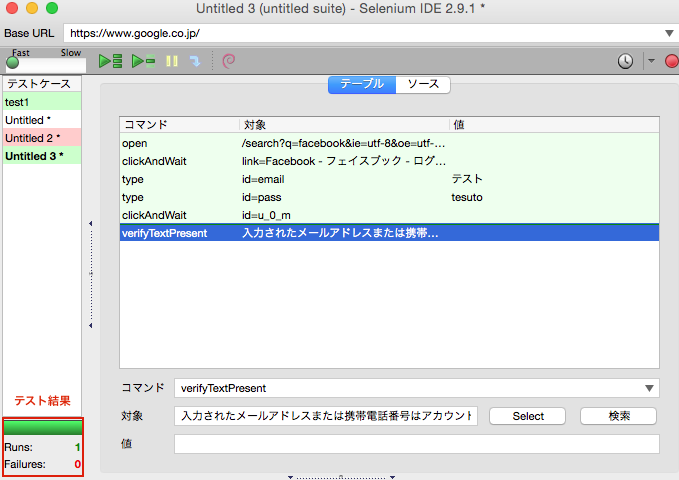Click the Select button
Image resolution: width=679 pixels, height=480 pixels.
pos(527,416)
